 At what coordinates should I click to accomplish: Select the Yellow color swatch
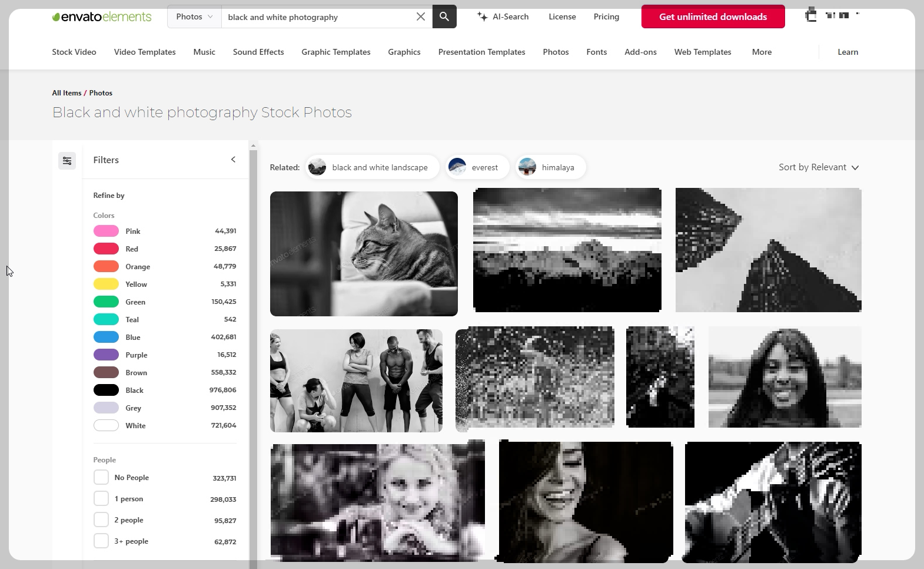tap(106, 284)
